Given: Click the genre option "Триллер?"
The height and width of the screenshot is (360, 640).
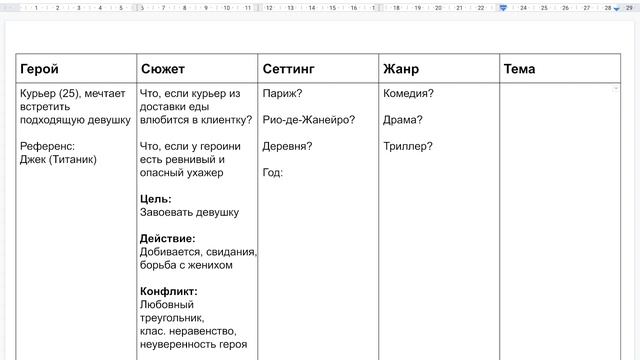Looking at the screenshot, I should [x=408, y=146].
